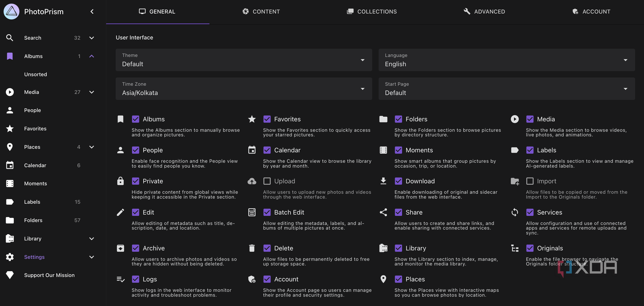The width and height of the screenshot is (644, 306).
Task: Click the PhotoPrism logo icon
Action: (12, 12)
